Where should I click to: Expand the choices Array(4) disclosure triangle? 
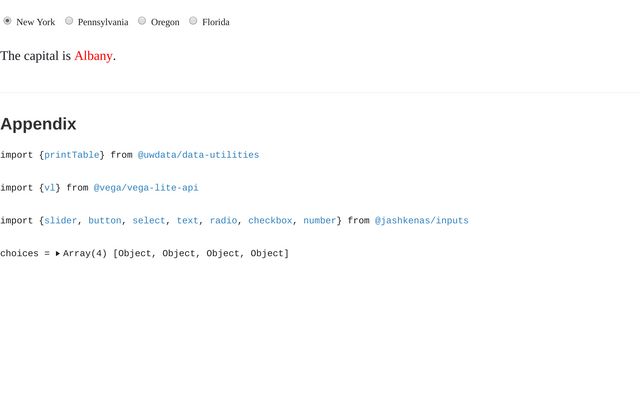coord(58,254)
